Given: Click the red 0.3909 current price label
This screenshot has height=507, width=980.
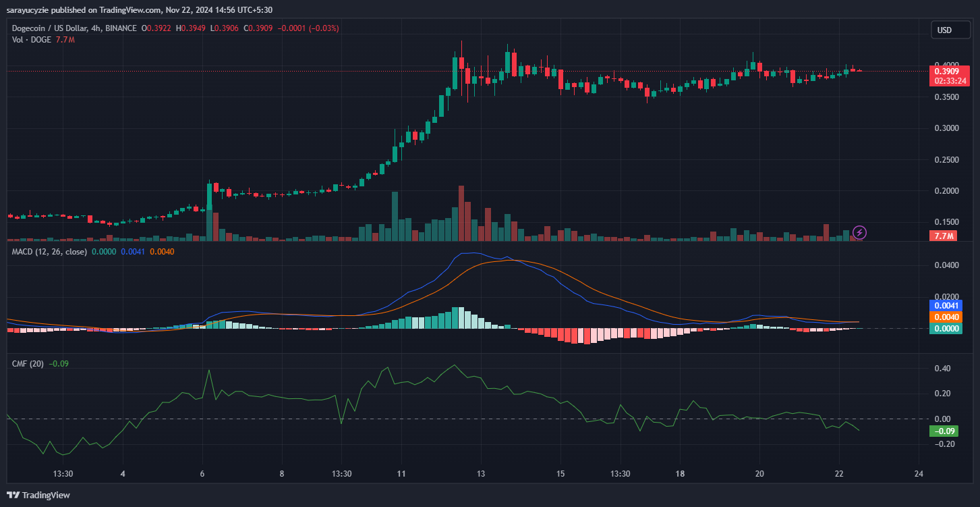Looking at the screenshot, I should tap(949, 71).
